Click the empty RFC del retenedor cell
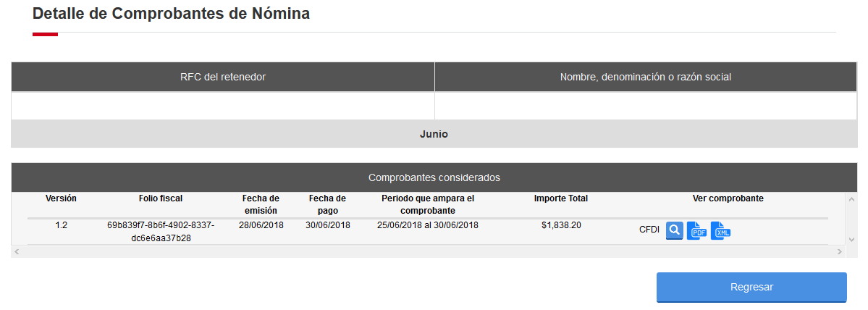Image resolution: width=868 pixels, height=310 pixels. (222, 106)
